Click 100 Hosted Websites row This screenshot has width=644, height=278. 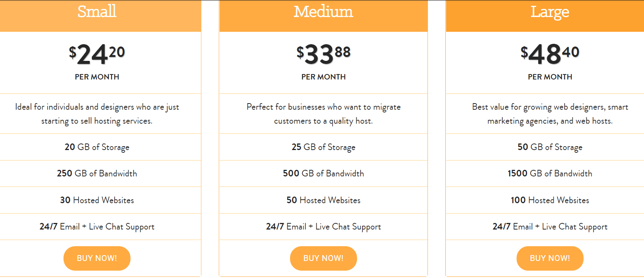coord(545,200)
